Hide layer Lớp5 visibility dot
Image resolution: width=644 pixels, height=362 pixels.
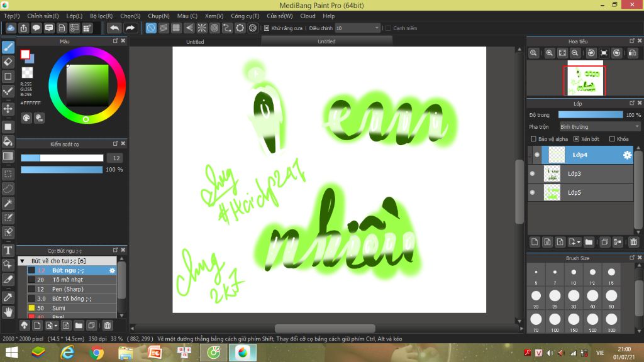533,192
